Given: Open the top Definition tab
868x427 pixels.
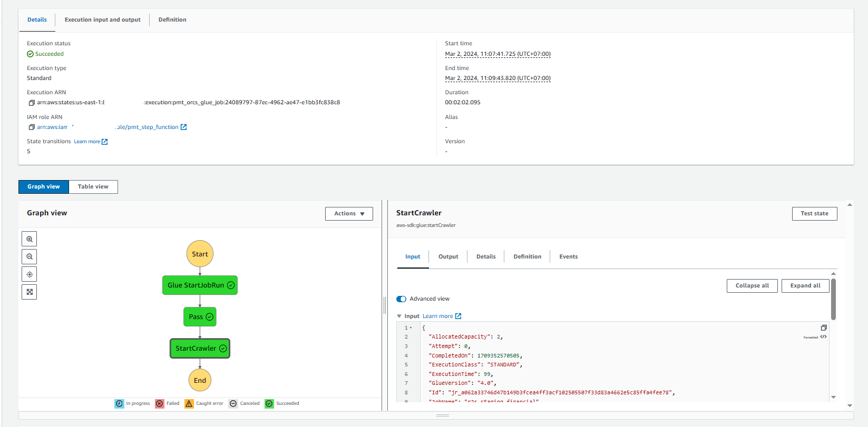Looking at the screenshot, I should tap(172, 19).
